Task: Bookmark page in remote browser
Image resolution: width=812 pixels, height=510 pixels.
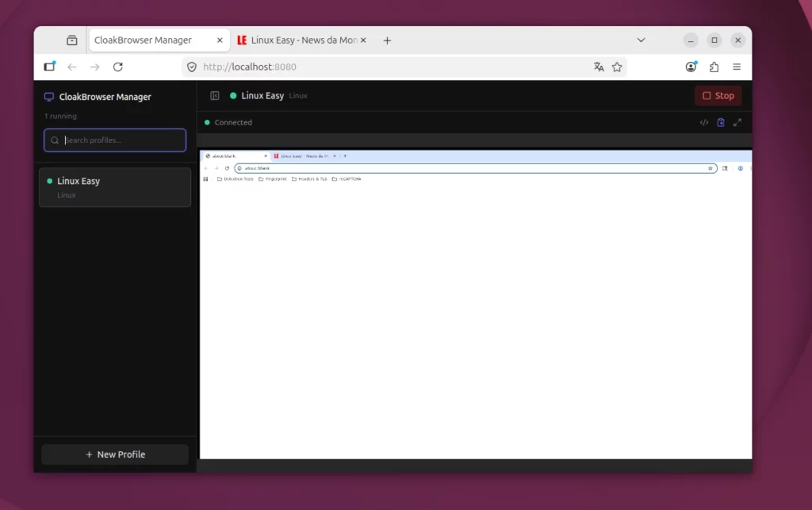Action: coord(710,168)
